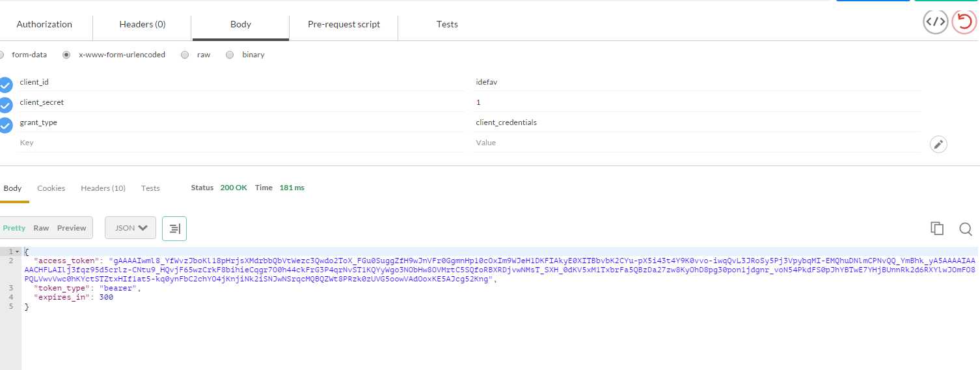
Task: Open the generate code snippet icon
Action: pos(935,21)
